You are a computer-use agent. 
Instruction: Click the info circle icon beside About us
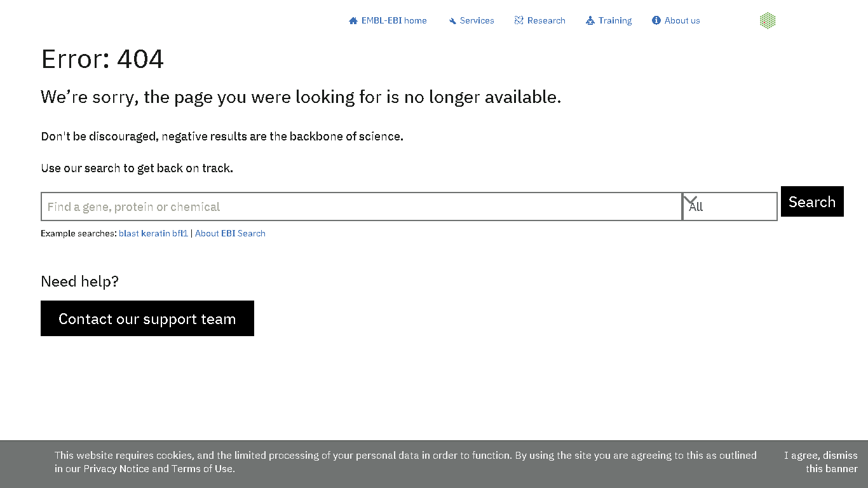click(x=656, y=20)
